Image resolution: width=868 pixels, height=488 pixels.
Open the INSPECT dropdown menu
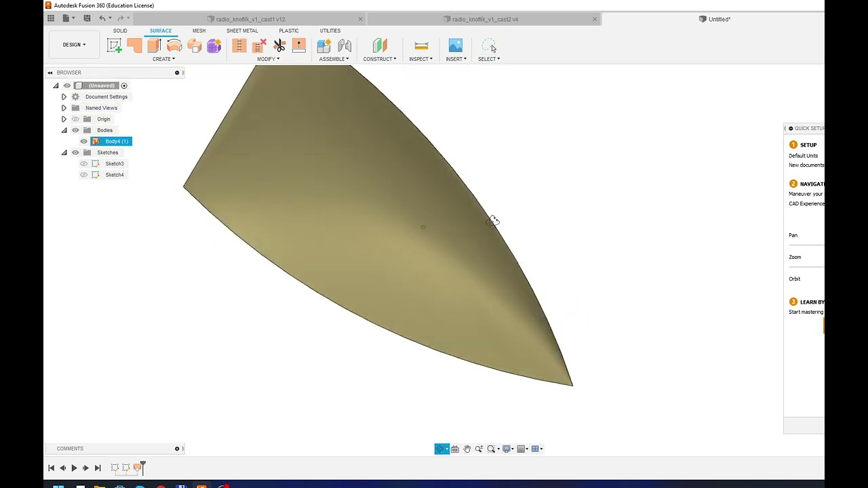click(420, 59)
